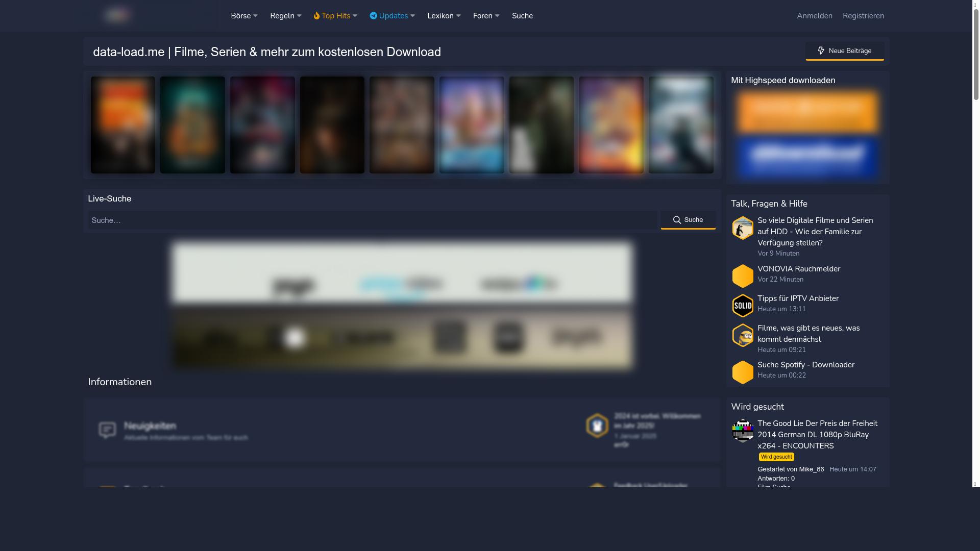The width and height of the screenshot is (980, 551).
Task: Click the Neuigkeiten forum speech-bubble icon
Action: (107, 430)
